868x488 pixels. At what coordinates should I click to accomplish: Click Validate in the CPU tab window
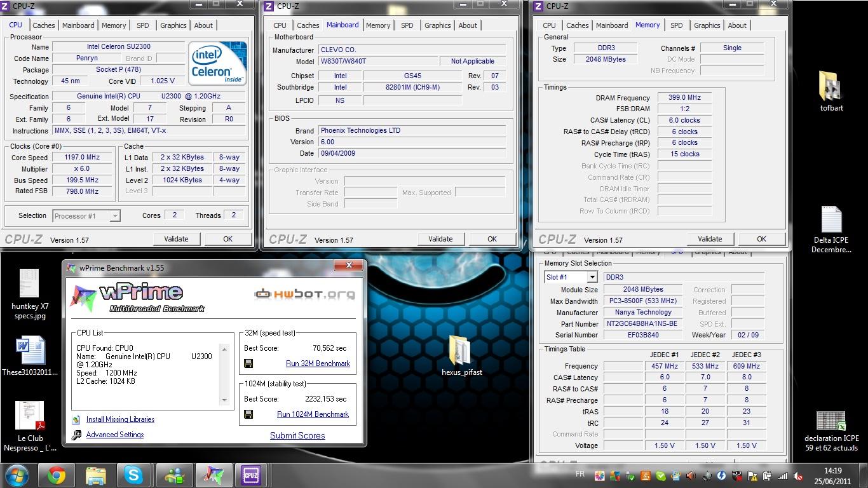tap(176, 239)
